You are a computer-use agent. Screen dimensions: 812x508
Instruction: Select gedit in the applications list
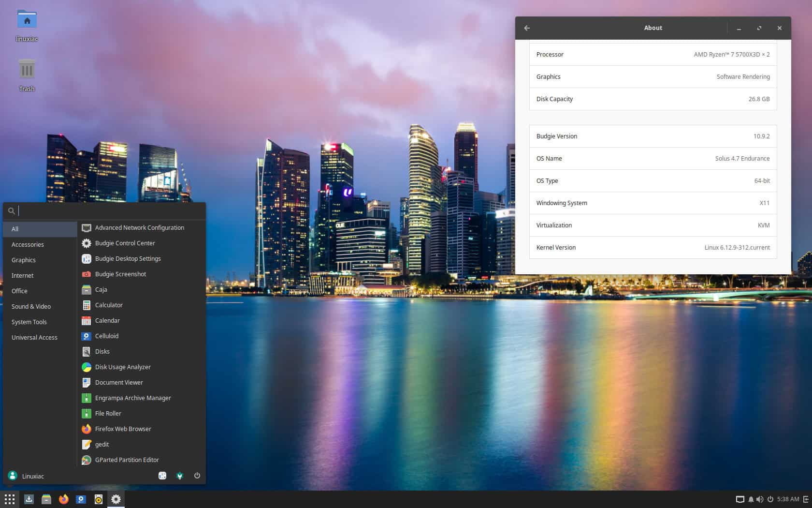coord(101,444)
